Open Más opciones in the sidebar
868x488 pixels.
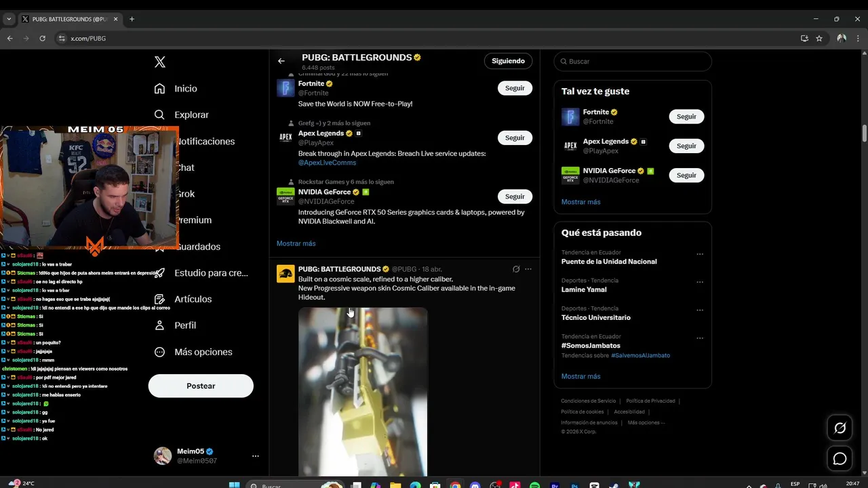pos(193,352)
